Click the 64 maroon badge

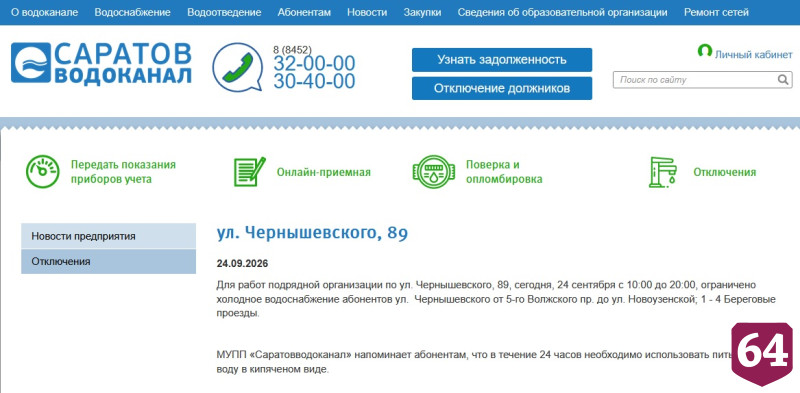(x=762, y=354)
